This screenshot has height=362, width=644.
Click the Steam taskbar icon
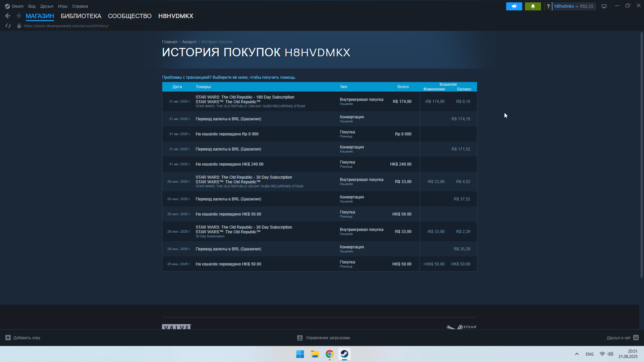point(344,354)
